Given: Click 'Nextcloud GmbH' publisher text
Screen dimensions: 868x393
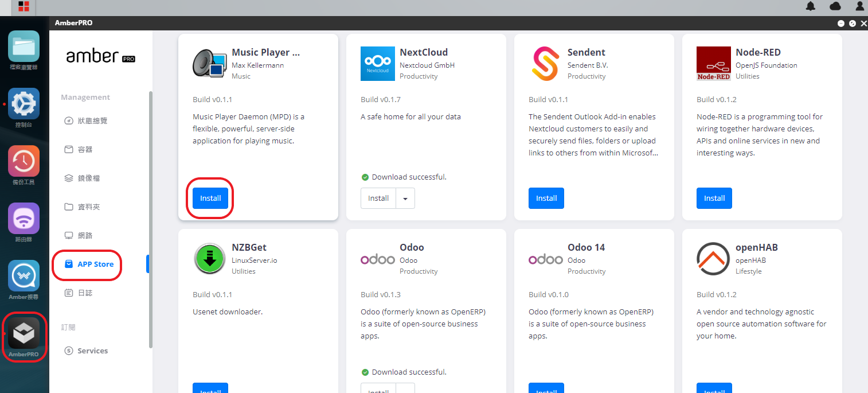Looking at the screenshot, I should [427, 65].
